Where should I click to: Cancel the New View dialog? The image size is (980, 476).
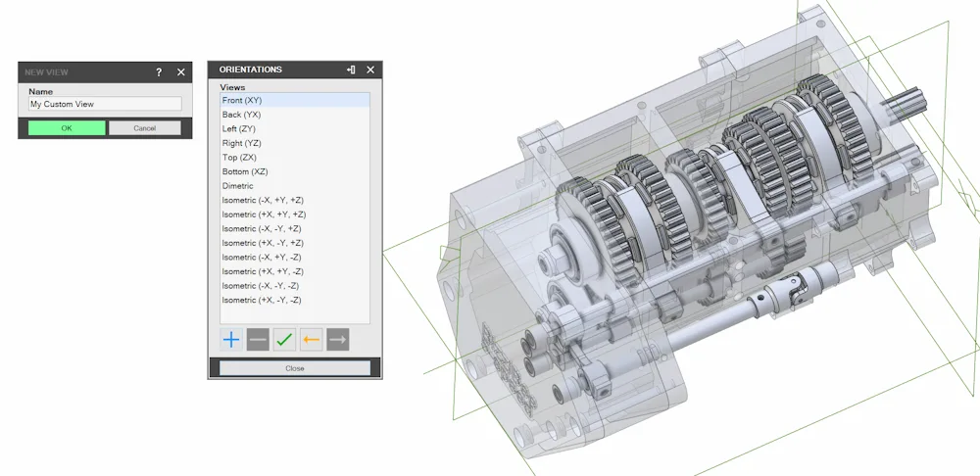[144, 128]
